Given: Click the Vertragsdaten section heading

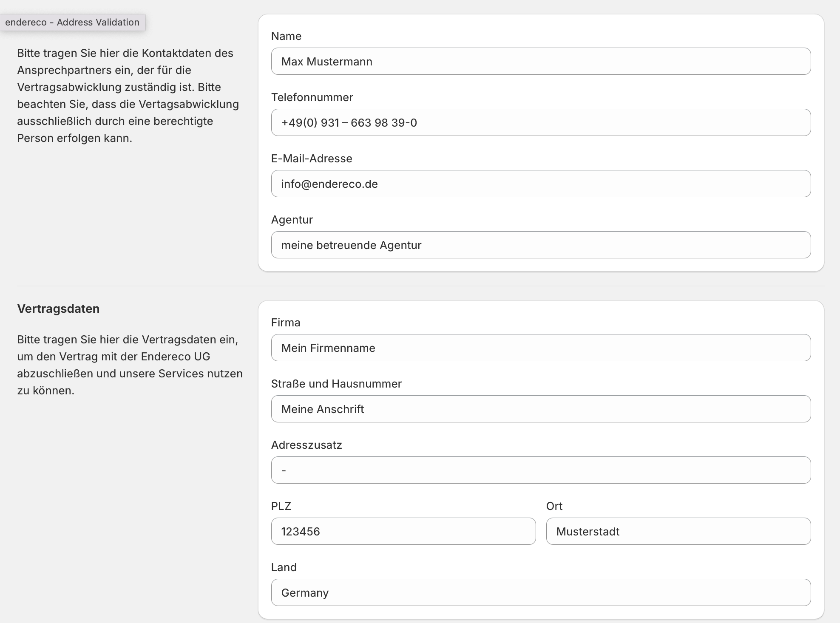Looking at the screenshot, I should pyautogui.click(x=58, y=309).
